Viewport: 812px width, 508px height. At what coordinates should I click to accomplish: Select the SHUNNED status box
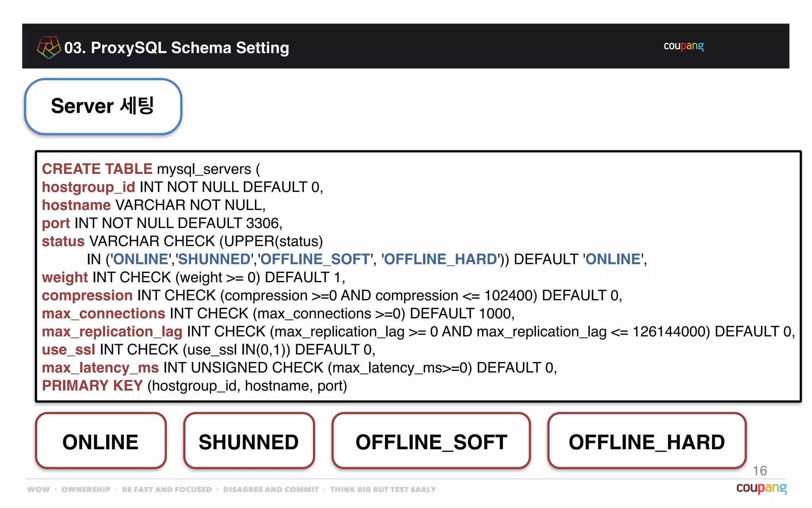[x=249, y=441]
